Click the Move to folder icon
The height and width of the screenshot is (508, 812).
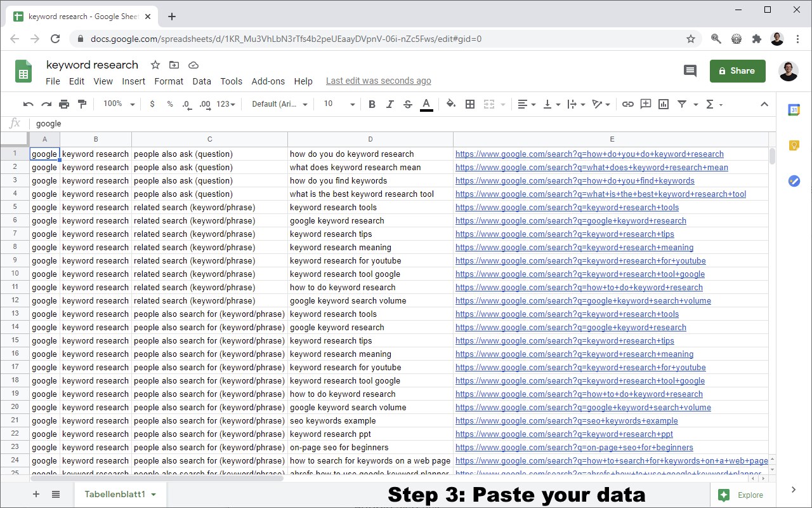(174, 65)
